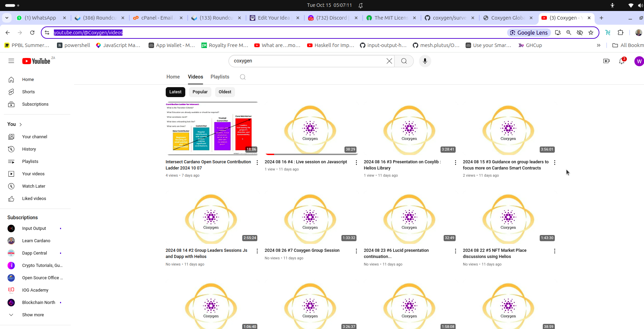Open the Create video icon
Screen dimensions: 644x329
(x=606, y=61)
